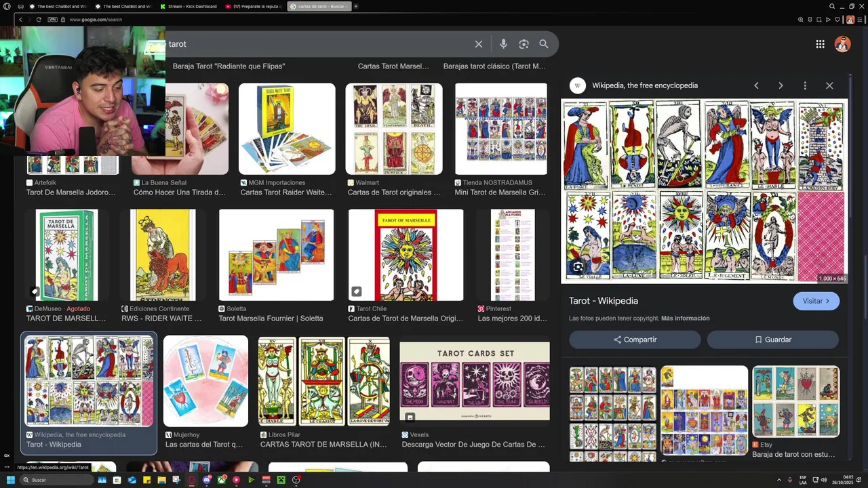Show previous image in preview panel
Screen dimensions: 868x488
756,85
